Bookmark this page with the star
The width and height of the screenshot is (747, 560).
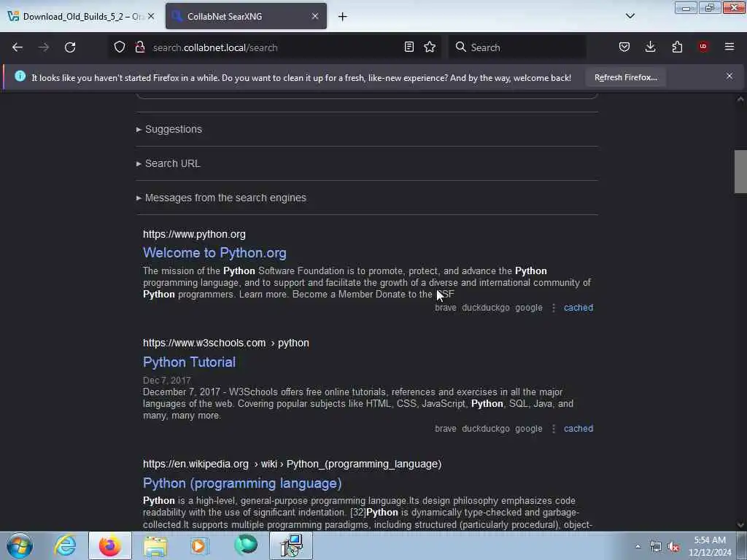pos(430,47)
